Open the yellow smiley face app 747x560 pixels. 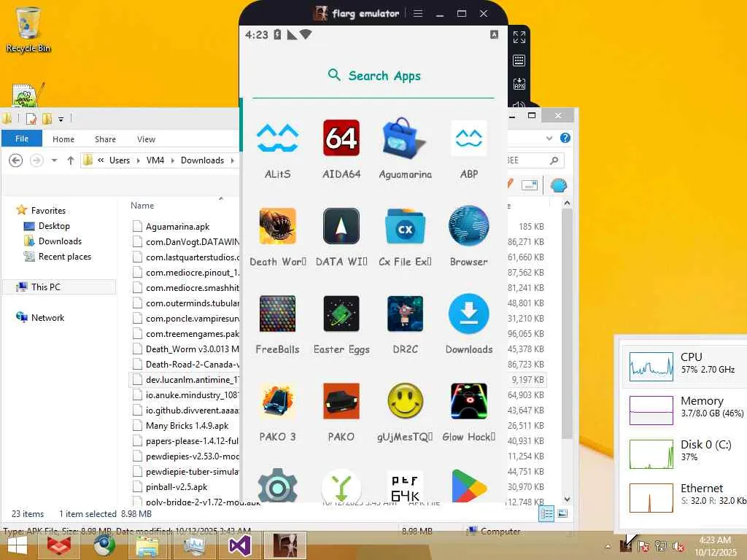pyautogui.click(x=405, y=401)
